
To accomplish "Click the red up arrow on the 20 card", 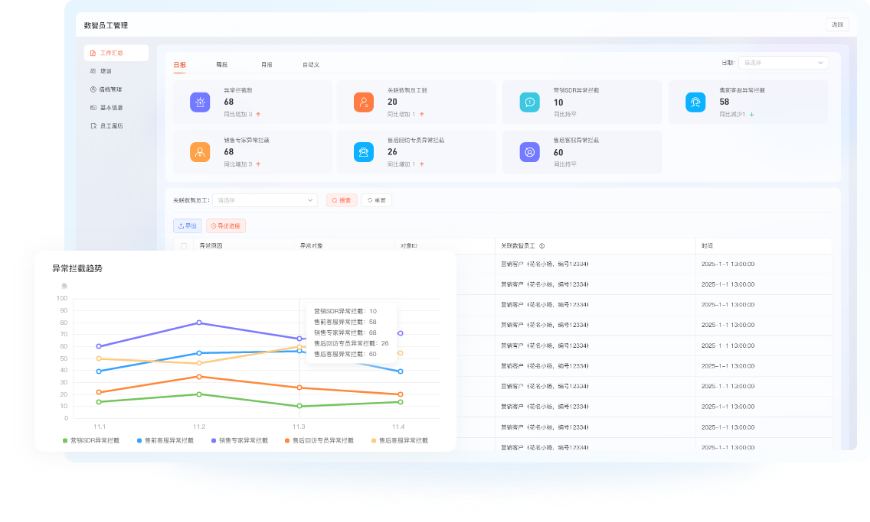I will (422, 114).
